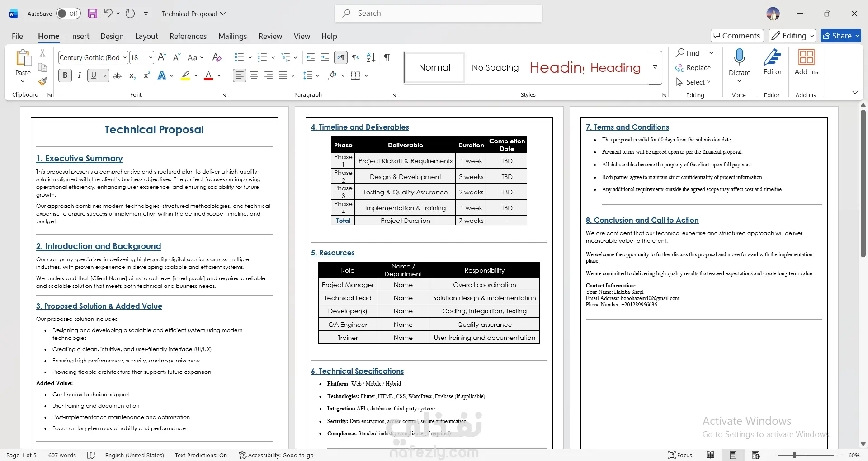Screen dimensions: 868x461
Task: Apply subscript formatting
Action: 132,75
